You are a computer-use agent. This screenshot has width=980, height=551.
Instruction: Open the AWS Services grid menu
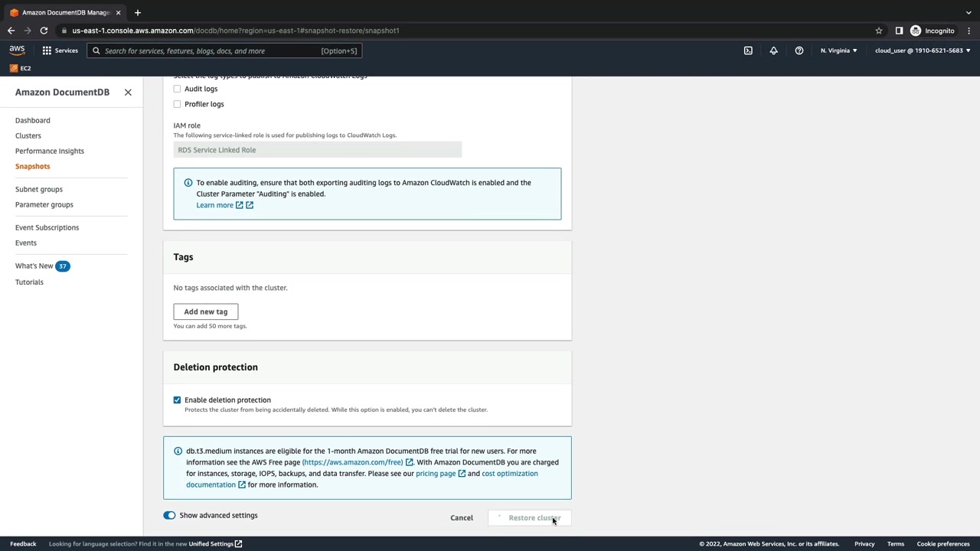60,51
